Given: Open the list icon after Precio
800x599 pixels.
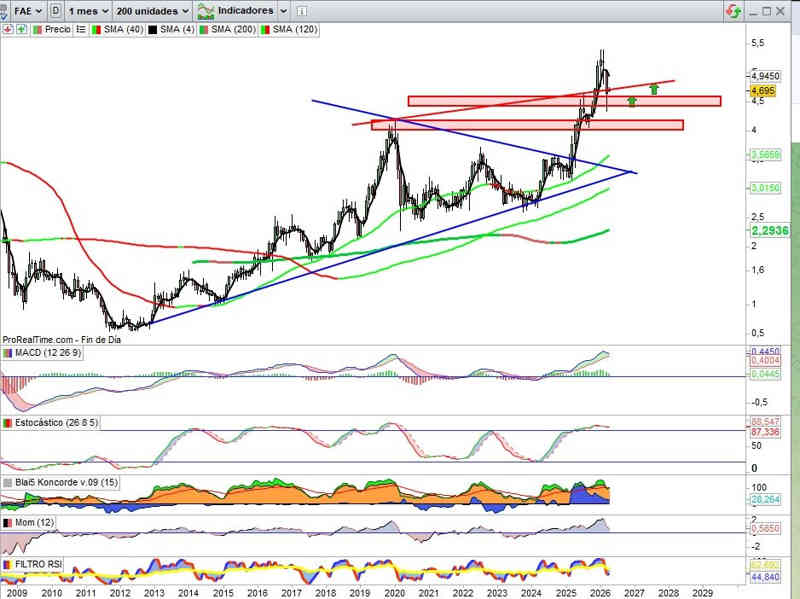Looking at the screenshot, I should coord(82,30).
